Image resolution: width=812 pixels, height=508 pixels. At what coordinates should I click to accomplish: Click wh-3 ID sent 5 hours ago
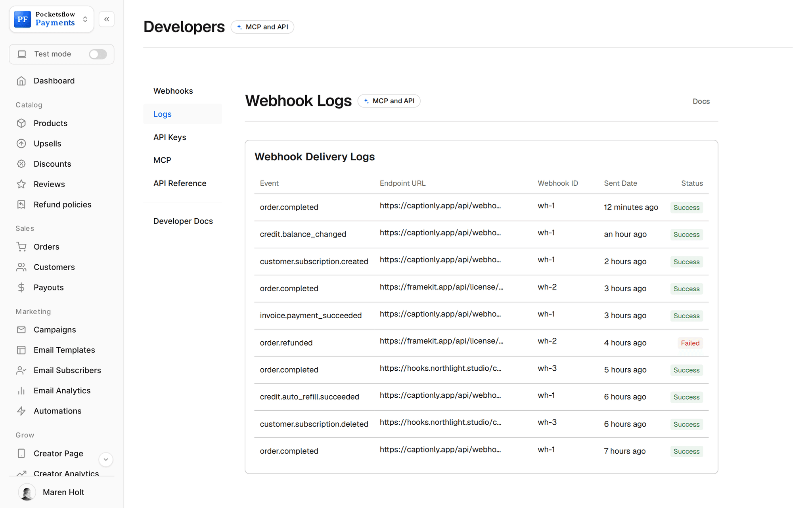(547, 368)
